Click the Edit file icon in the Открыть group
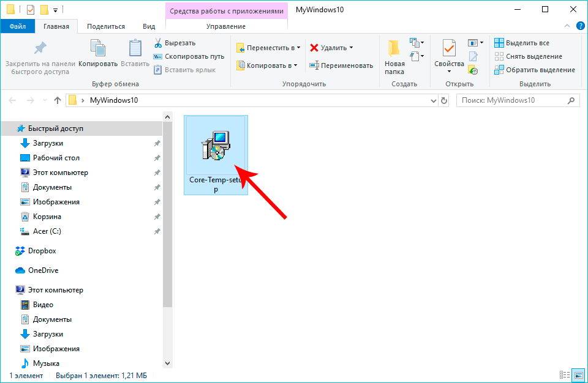 click(473, 56)
